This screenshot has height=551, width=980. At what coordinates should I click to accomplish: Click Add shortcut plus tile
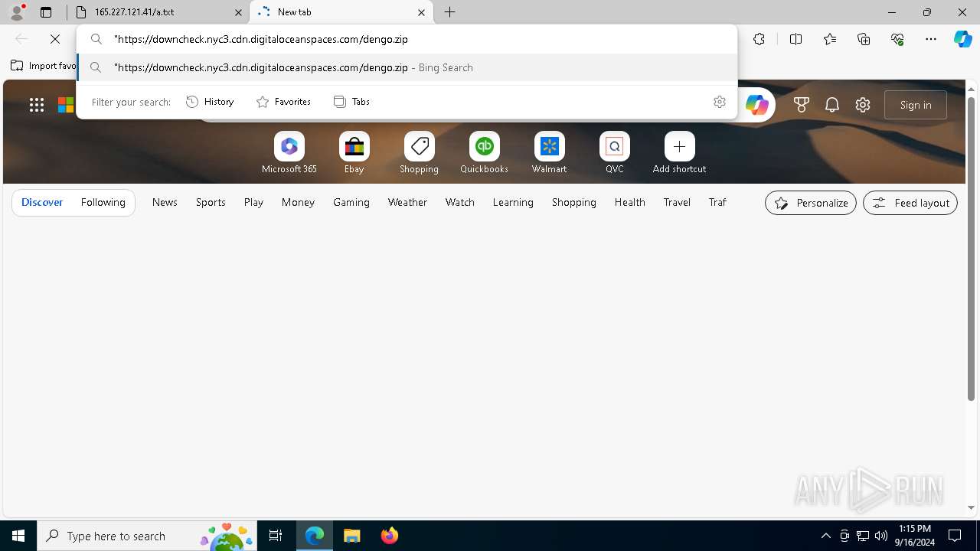[x=680, y=152]
